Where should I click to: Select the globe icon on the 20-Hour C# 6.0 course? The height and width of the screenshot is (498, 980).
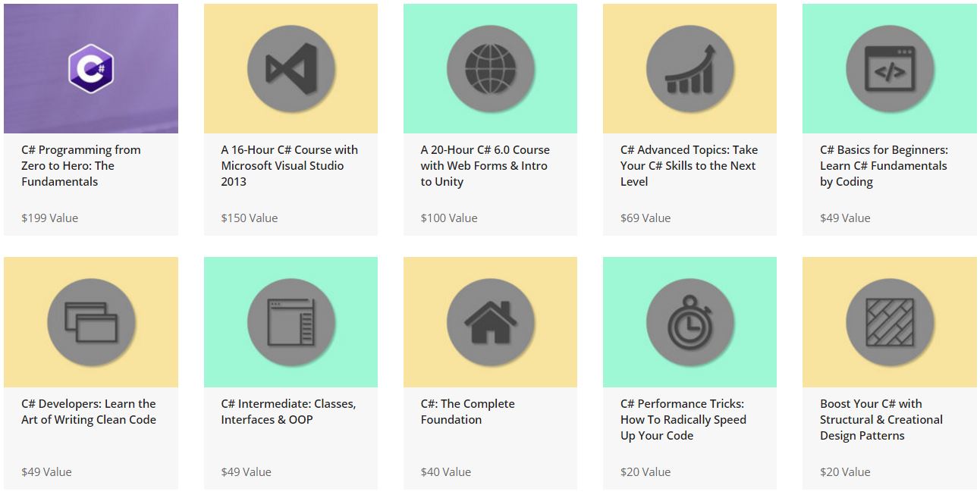click(490, 67)
